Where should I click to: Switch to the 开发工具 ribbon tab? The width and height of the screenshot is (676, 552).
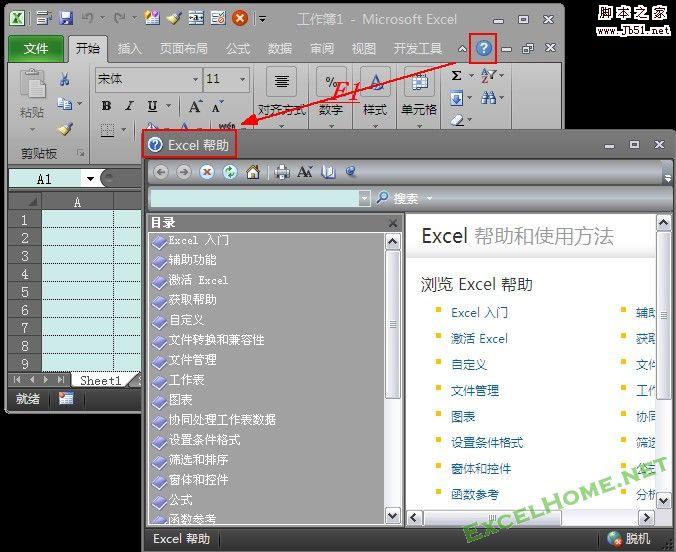click(x=418, y=48)
